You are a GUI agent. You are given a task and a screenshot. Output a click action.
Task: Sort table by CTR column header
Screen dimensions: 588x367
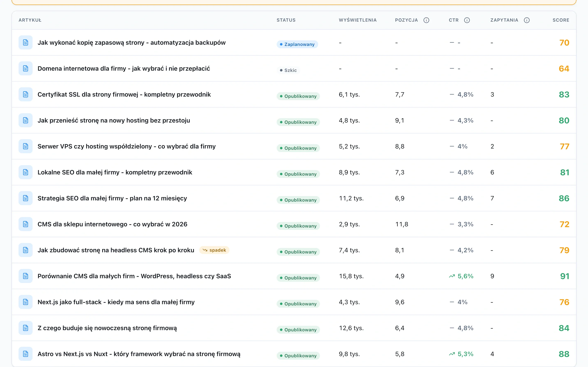454,20
